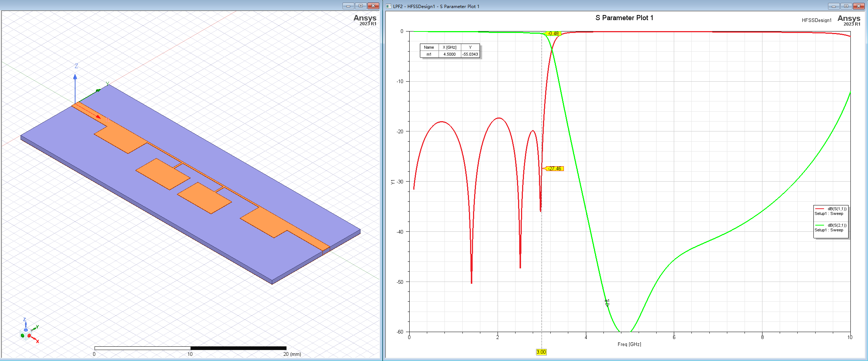Click the yellow "-27.46" data label
Image resolution: width=868 pixels, height=361 pixels.
tap(555, 169)
